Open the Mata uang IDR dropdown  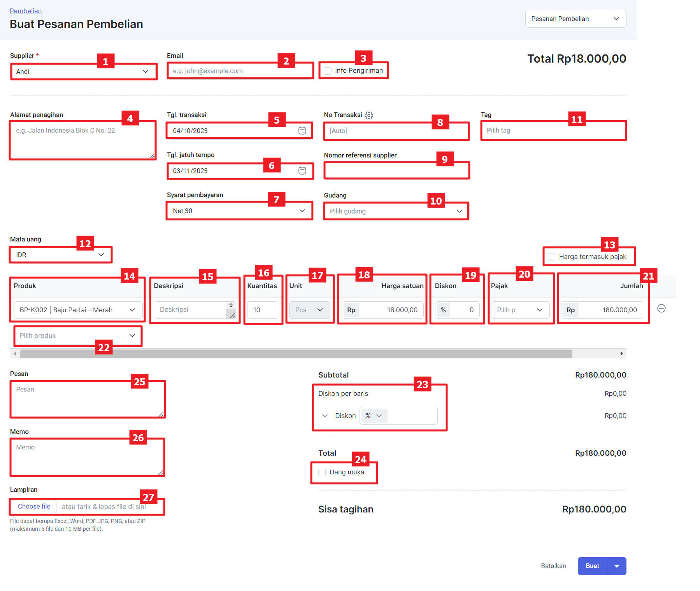[x=61, y=255]
